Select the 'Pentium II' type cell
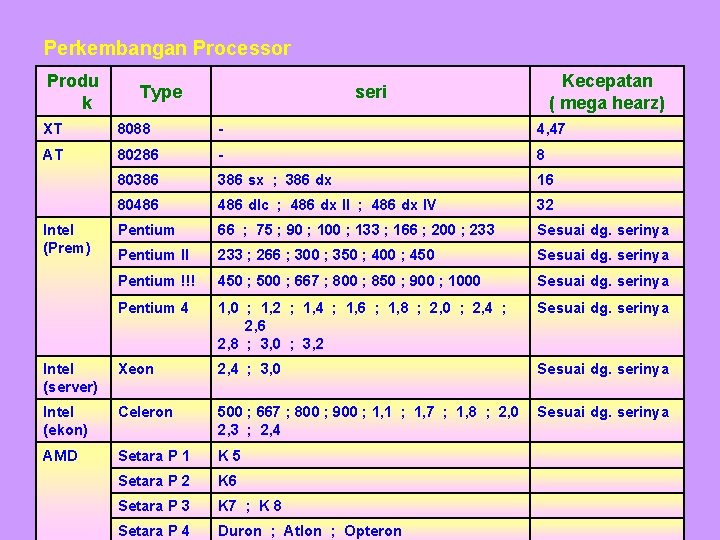The width and height of the screenshot is (720, 540). pyautogui.click(x=161, y=255)
